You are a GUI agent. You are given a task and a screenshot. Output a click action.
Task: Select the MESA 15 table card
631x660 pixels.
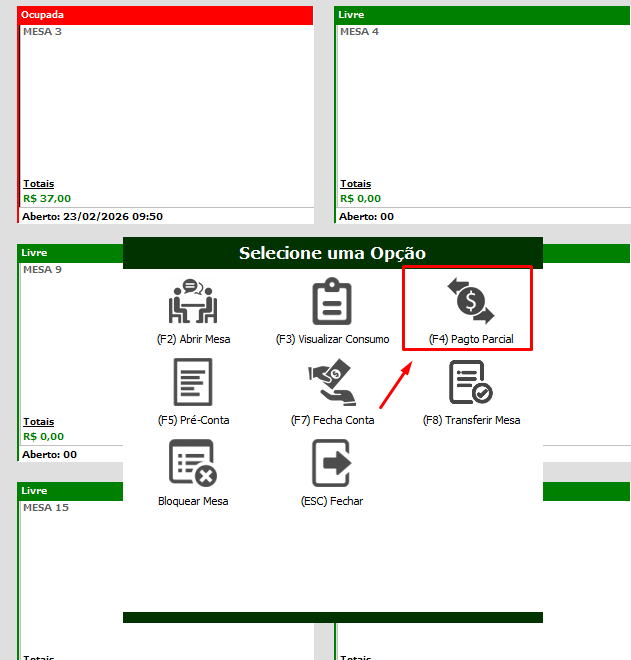[x=70, y=571]
